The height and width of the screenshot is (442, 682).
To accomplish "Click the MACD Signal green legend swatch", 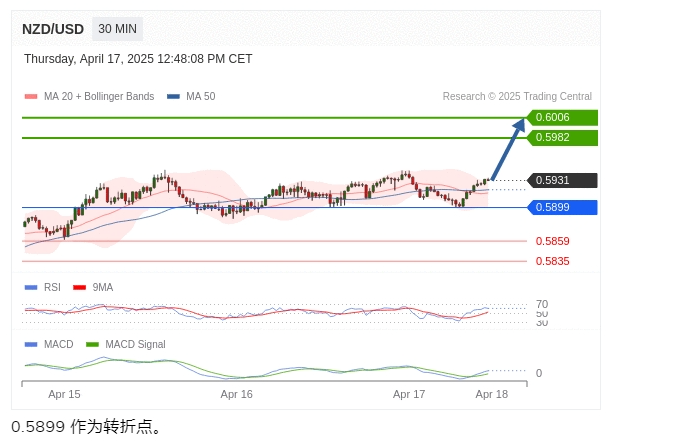I will coord(93,345).
